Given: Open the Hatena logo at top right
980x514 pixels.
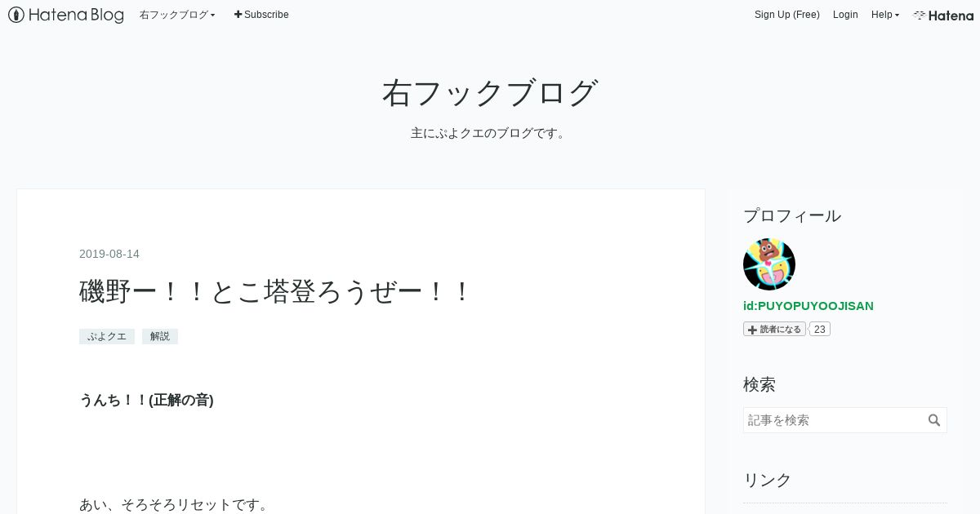Looking at the screenshot, I should [943, 15].
